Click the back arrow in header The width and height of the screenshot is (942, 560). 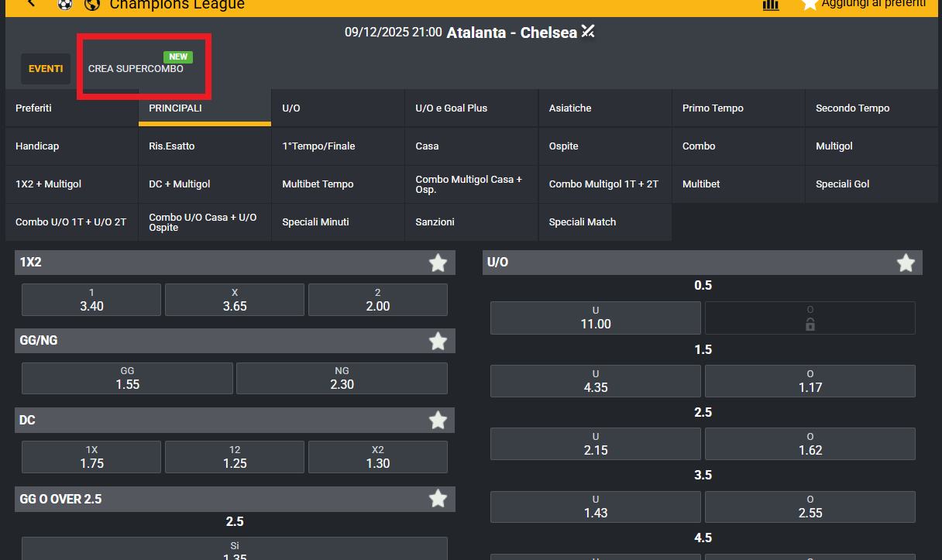point(31,4)
